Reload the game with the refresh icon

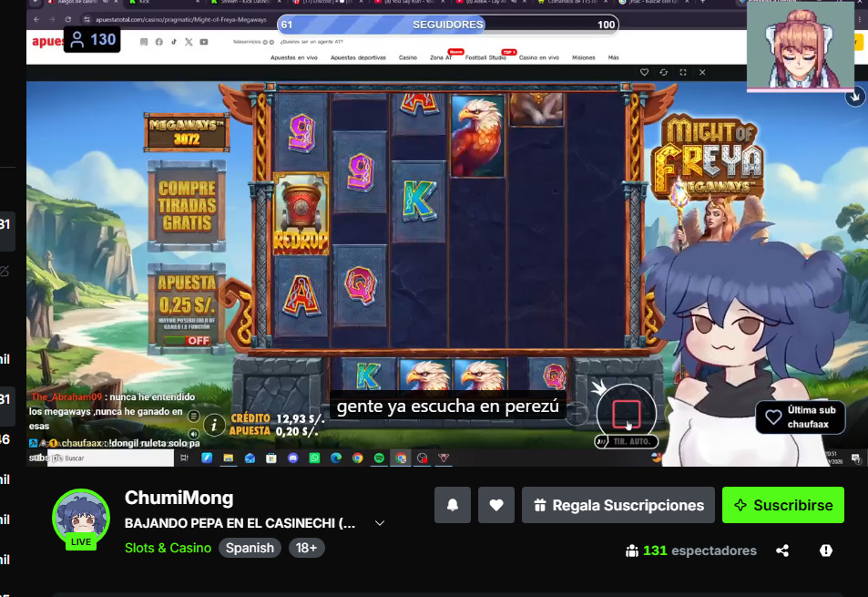pyautogui.click(x=664, y=72)
